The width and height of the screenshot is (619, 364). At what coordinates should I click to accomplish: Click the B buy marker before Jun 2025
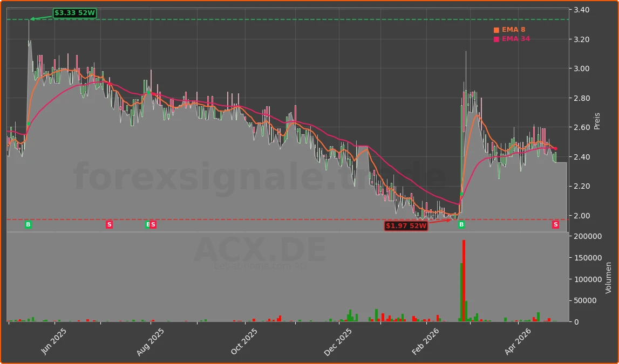coord(28,224)
